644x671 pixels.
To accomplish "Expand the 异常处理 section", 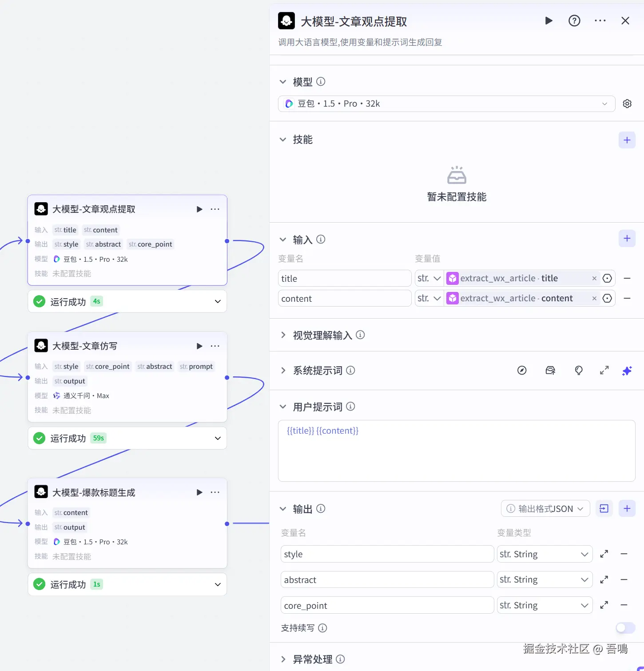I will pyautogui.click(x=283, y=659).
